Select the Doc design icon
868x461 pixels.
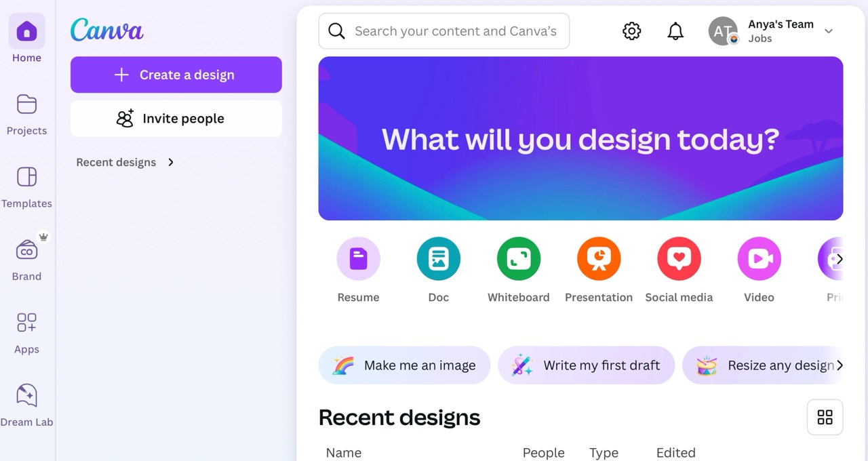(x=438, y=258)
